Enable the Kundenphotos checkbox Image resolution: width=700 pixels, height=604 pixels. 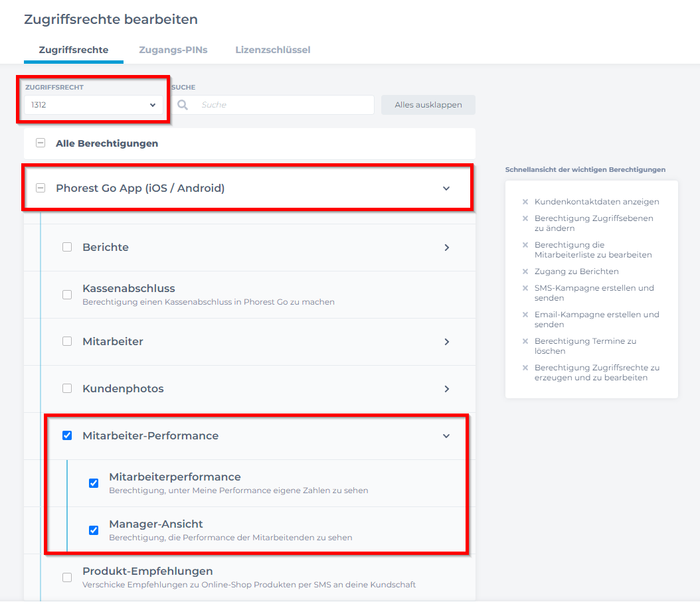pyautogui.click(x=67, y=388)
